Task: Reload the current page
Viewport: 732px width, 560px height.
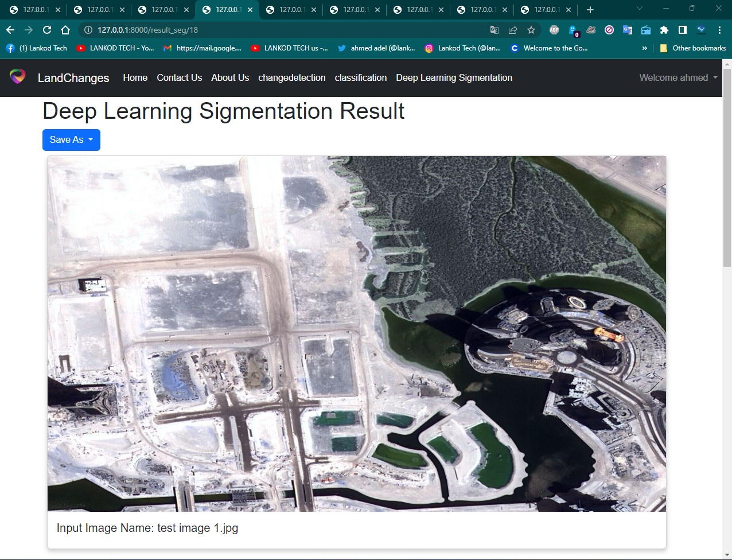Action: click(x=47, y=30)
